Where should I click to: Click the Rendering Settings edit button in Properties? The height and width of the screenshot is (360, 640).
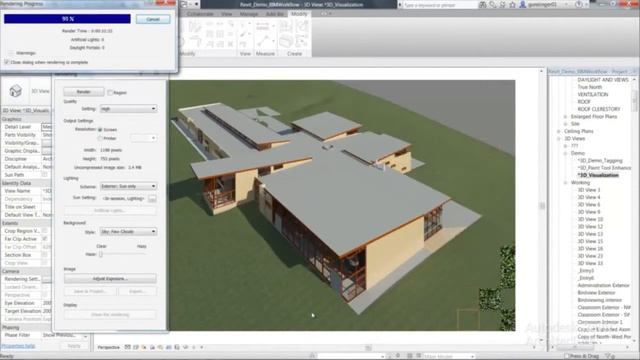47,279
